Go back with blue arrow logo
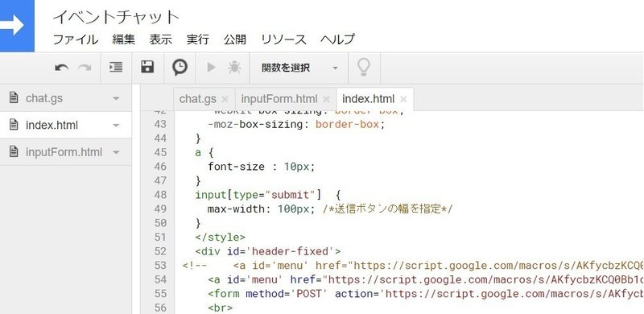644x314 pixels. pyautogui.click(x=17, y=26)
